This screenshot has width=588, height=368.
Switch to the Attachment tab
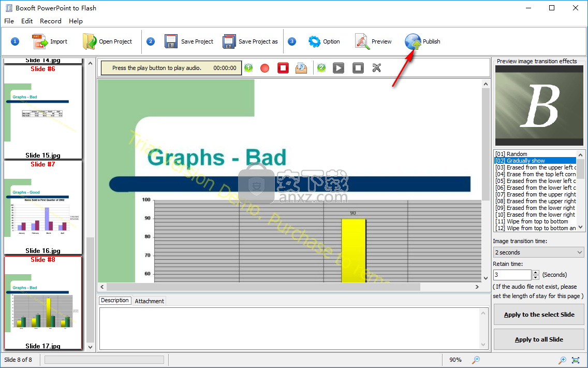coord(149,301)
